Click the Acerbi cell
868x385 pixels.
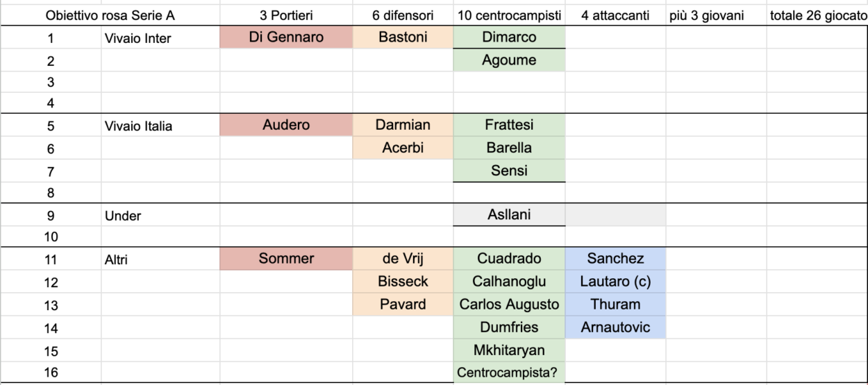tap(403, 148)
